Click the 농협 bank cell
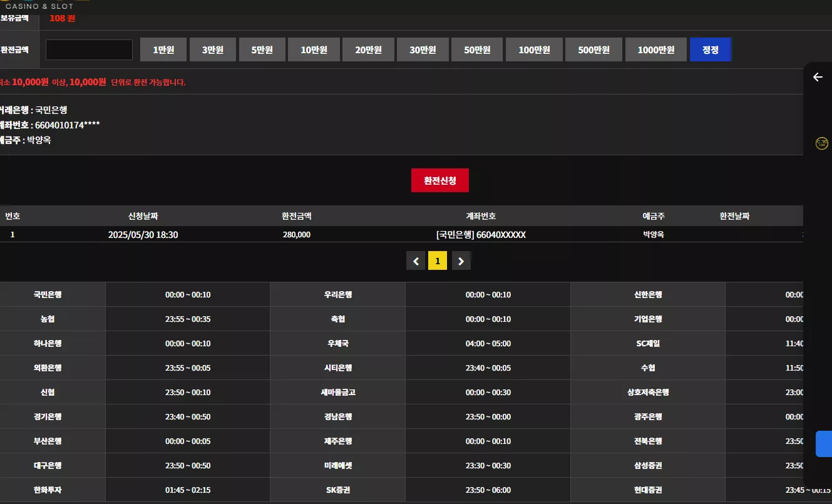This screenshot has width=832, height=504. point(52,319)
